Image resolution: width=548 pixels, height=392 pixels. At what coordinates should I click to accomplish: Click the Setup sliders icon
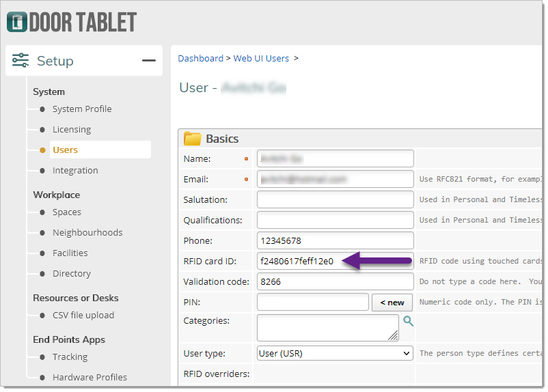20,61
